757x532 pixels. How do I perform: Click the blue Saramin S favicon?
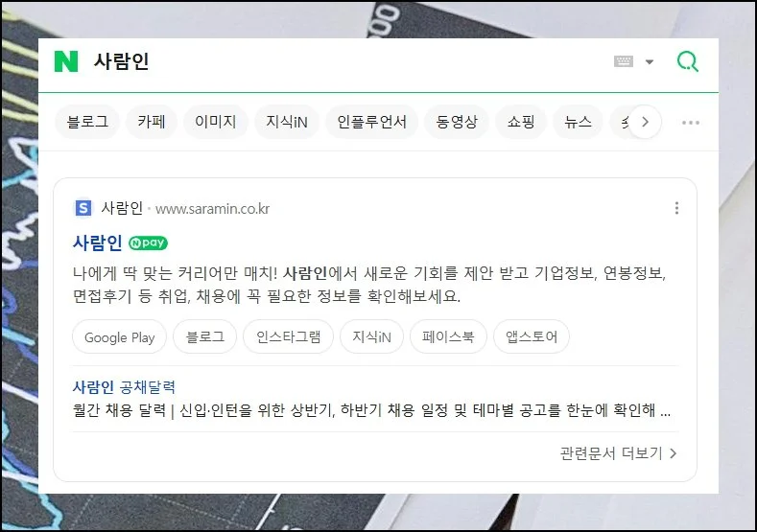(x=83, y=208)
